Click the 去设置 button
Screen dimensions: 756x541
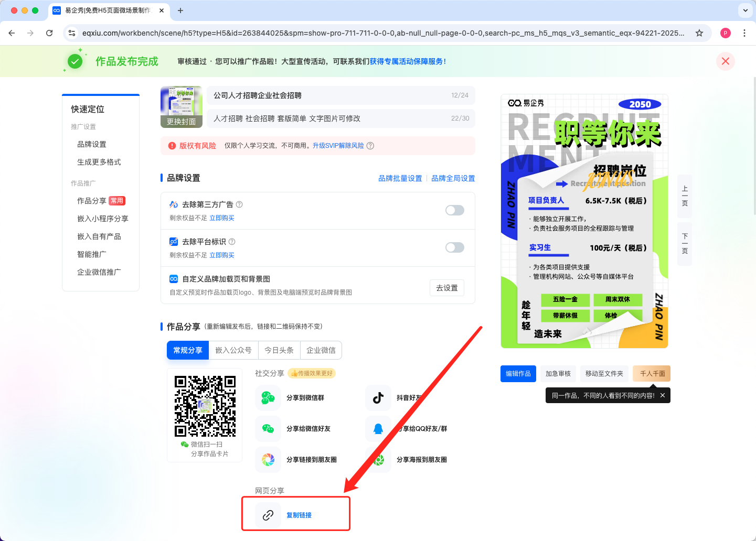(446, 288)
